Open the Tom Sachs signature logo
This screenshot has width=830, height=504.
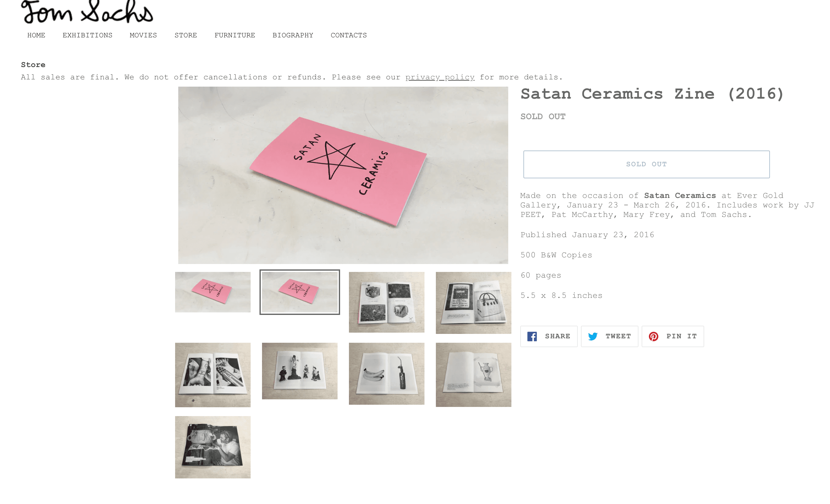[x=87, y=12]
